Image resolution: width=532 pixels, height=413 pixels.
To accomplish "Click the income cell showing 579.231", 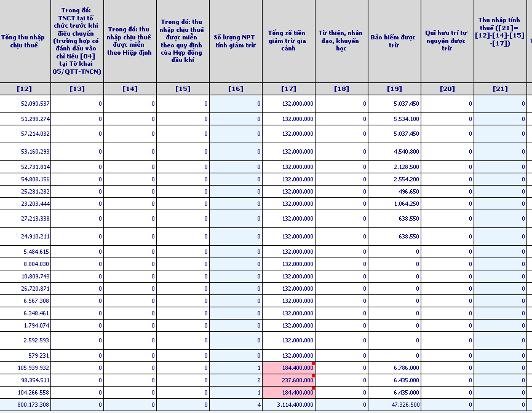I will tap(26, 355).
